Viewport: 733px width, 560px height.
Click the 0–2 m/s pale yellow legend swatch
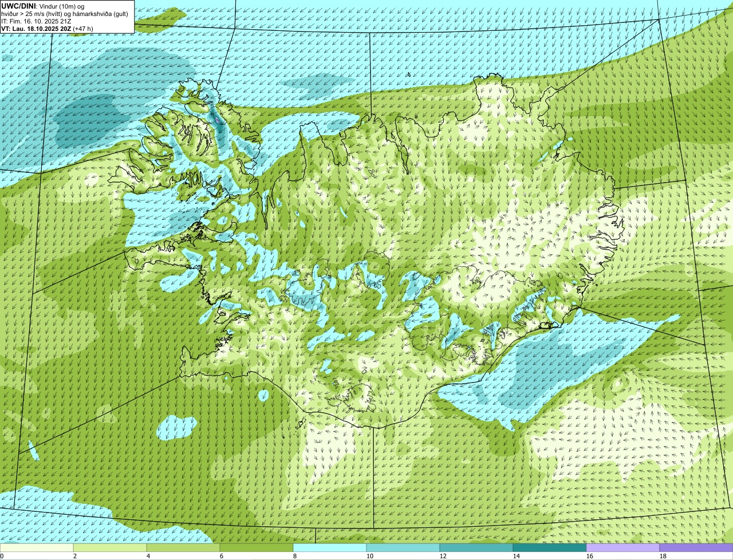[x=37, y=548]
